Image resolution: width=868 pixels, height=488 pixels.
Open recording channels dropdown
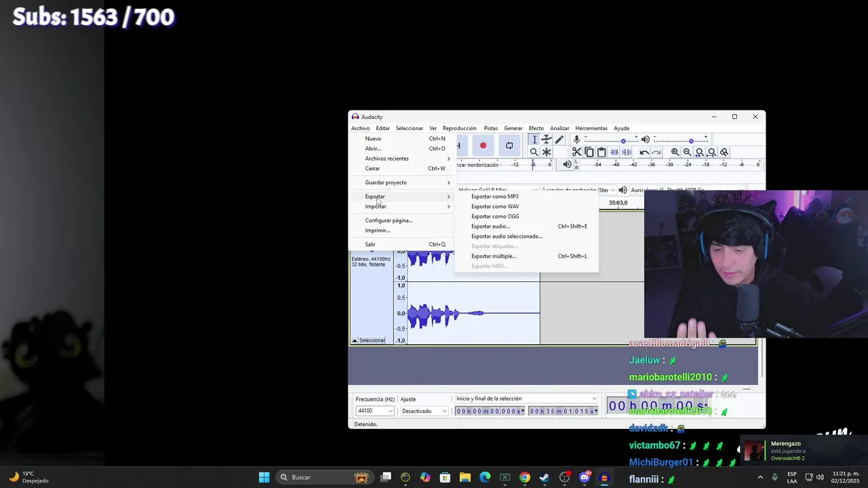coord(578,190)
